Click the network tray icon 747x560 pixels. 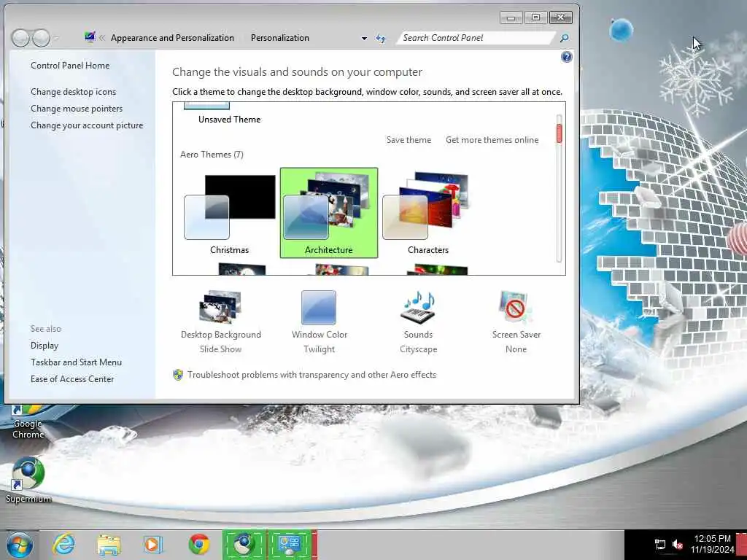click(x=659, y=544)
